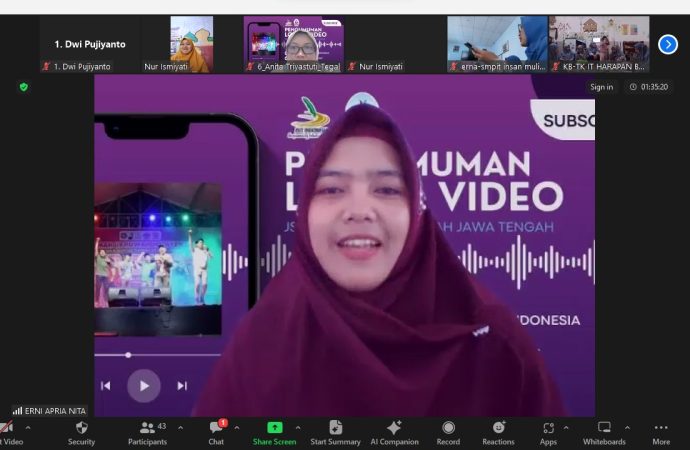This screenshot has width=690, height=450.
Task: Click the previous track icon in slide
Action: 106,386
